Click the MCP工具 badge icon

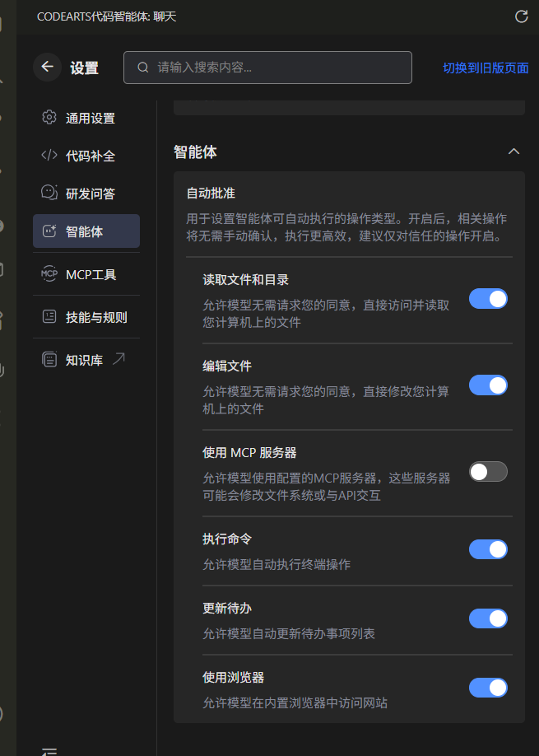49,274
